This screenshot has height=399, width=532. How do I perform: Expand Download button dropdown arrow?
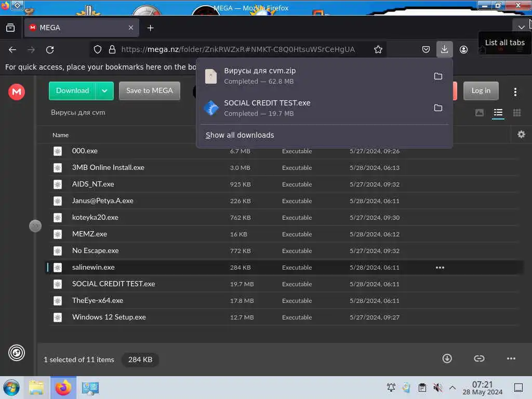[x=104, y=91]
